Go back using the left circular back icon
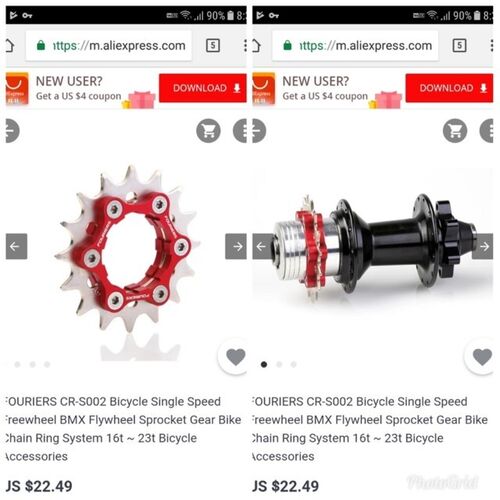The height and width of the screenshot is (500, 500). 12,131
